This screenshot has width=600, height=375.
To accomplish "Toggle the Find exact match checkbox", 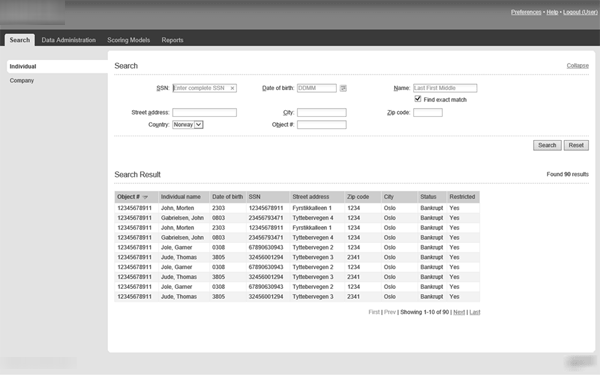I will click(418, 99).
